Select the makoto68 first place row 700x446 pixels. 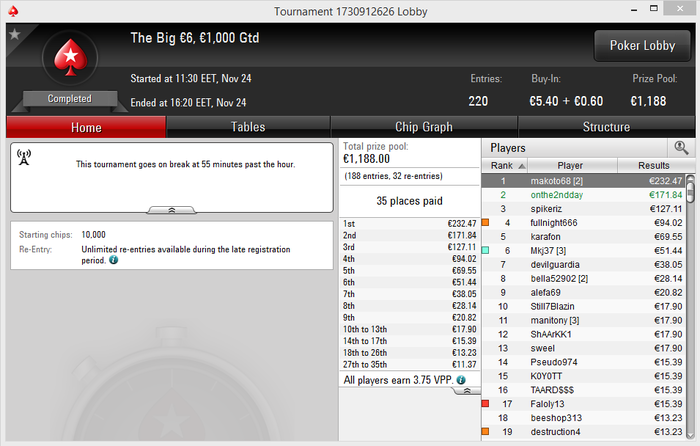[583, 181]
